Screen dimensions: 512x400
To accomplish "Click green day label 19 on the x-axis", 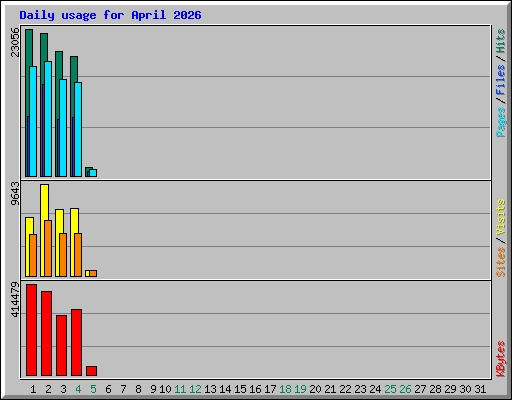I will pyautogui.click(x=300, y=389).
